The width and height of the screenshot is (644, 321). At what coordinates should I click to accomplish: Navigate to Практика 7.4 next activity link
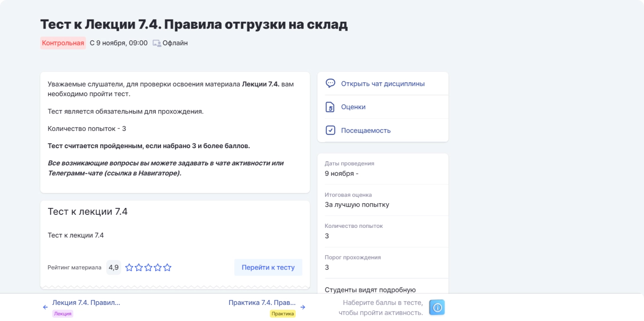[x=262, y=303]
